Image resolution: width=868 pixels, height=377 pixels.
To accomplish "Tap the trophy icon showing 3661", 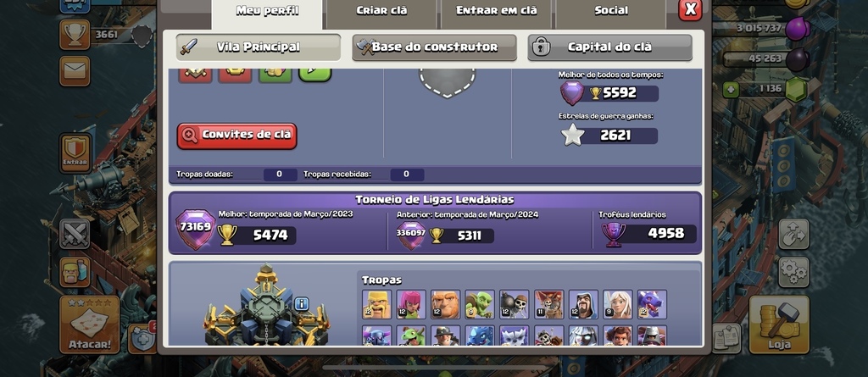I will point(75,35).
